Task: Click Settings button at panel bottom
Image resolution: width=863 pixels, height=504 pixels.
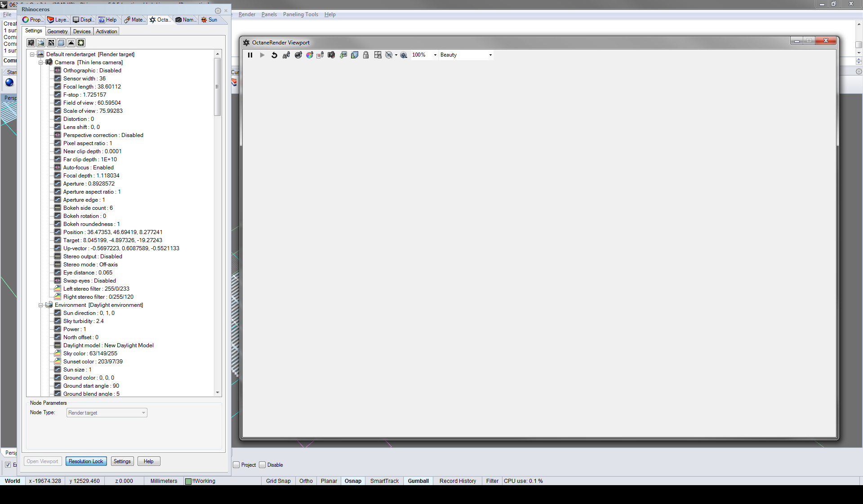Action: (122, 461)
